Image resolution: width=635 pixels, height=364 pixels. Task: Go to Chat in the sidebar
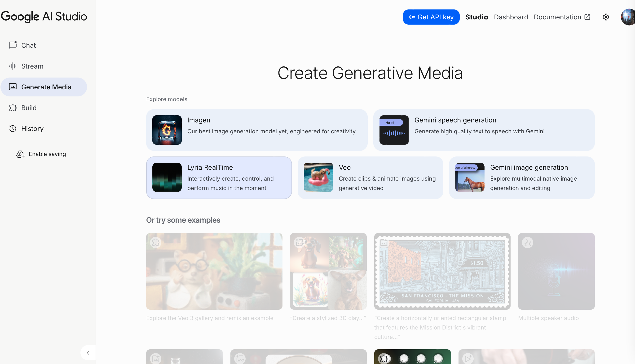(44, 45)
